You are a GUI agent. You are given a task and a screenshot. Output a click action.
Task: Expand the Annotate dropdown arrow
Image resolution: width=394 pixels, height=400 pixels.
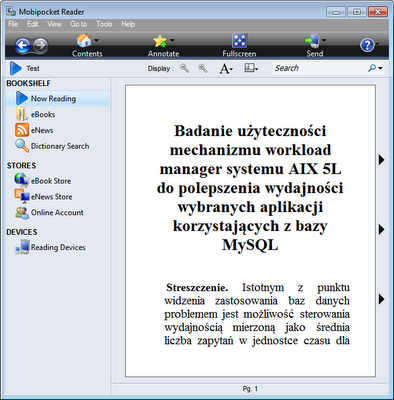tap(172, 40)
